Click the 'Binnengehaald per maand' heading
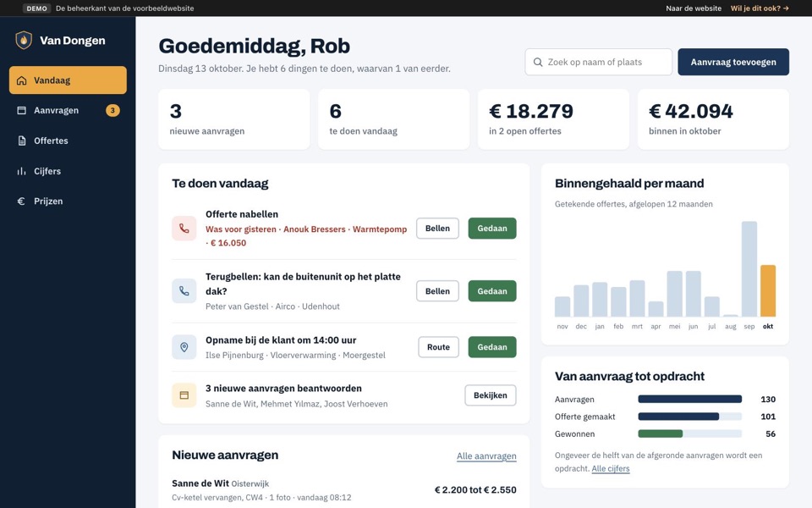The height and width of the screenshot is (508, 812). pyautogui.click(x=629, y=184)
